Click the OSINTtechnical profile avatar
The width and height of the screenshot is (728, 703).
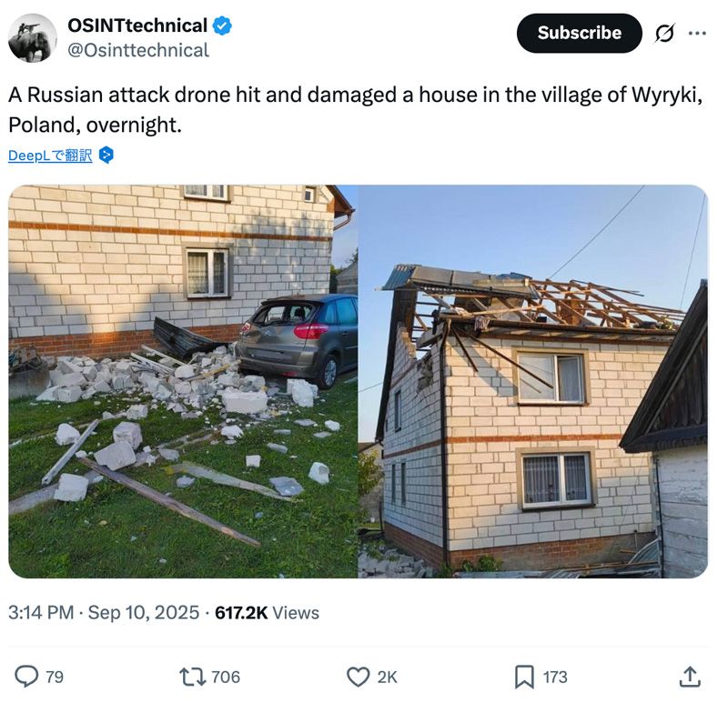33,37
